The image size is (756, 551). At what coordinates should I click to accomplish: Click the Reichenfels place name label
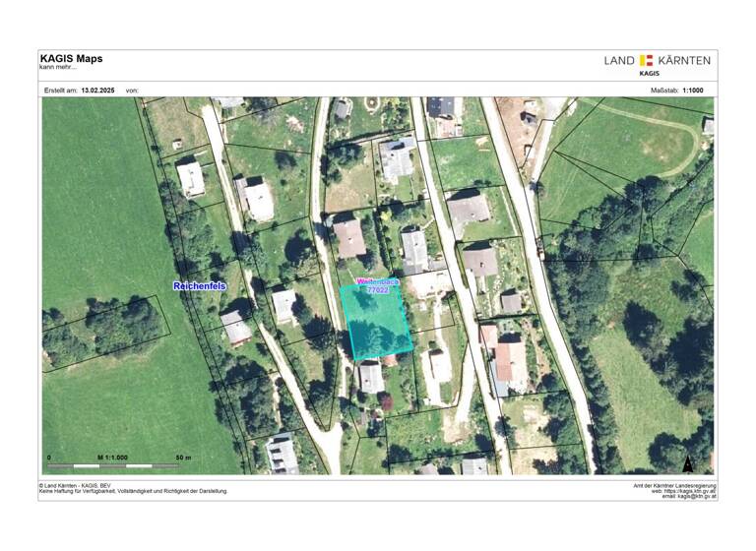(x=200, y=285)
